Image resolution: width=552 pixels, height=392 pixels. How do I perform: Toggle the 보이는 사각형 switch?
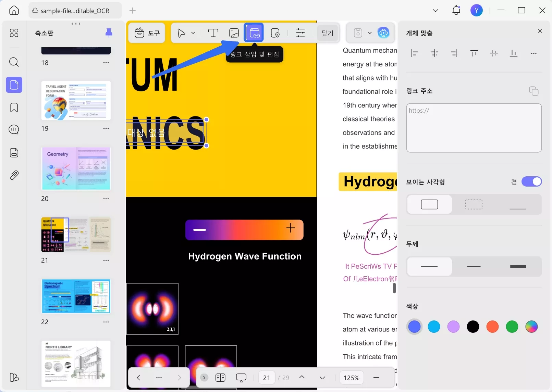(531, 181)
